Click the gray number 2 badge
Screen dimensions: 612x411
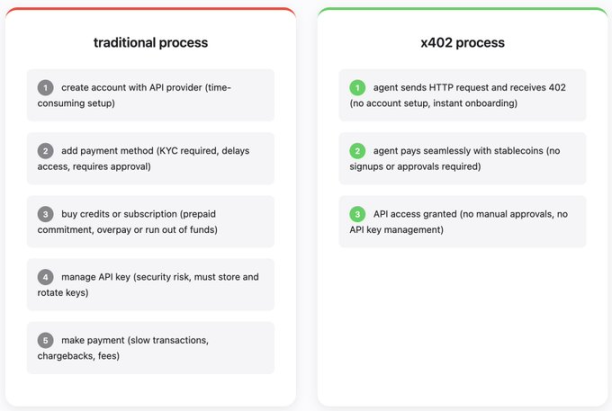45,151
